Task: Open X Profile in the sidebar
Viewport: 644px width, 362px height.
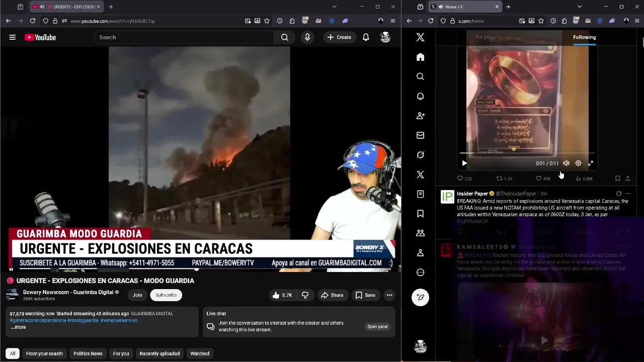Action: (420, 253)
